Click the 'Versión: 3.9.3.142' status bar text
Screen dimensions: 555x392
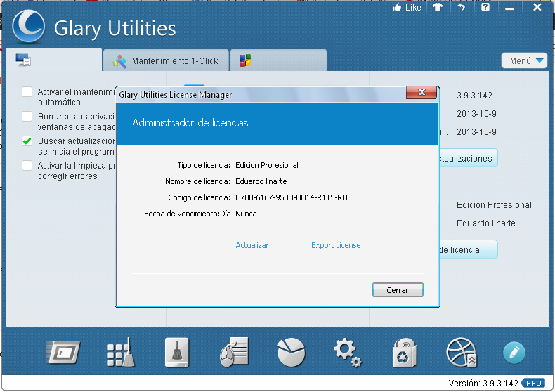(x=483, y=383)
